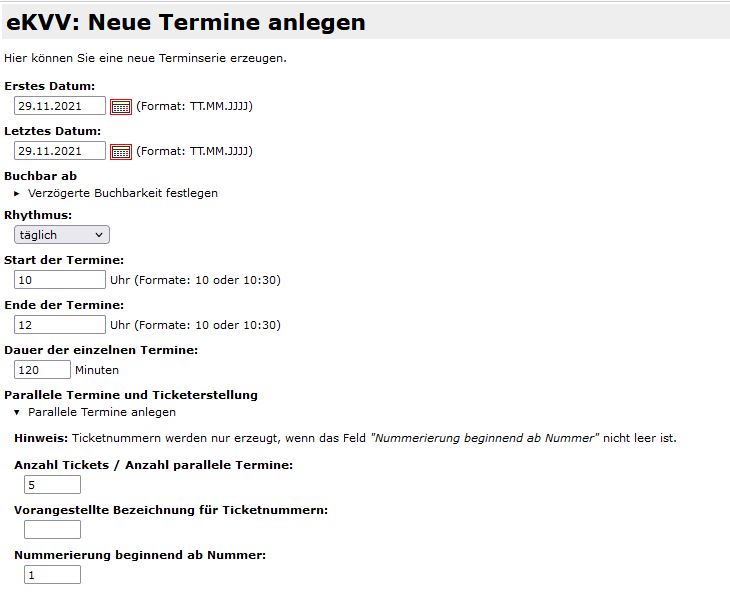Click the 'Rhythmus:' label
730x595 pixels.
[38, 216]
